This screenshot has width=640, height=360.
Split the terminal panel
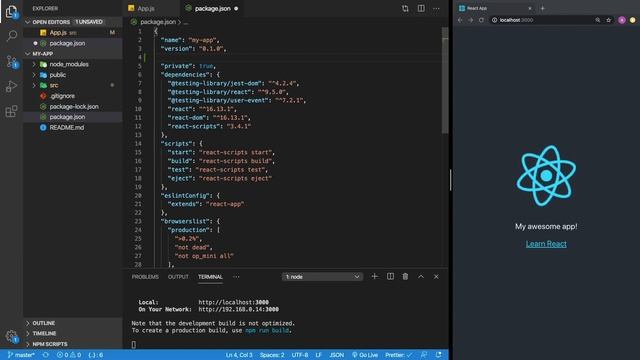pos(390,276)
